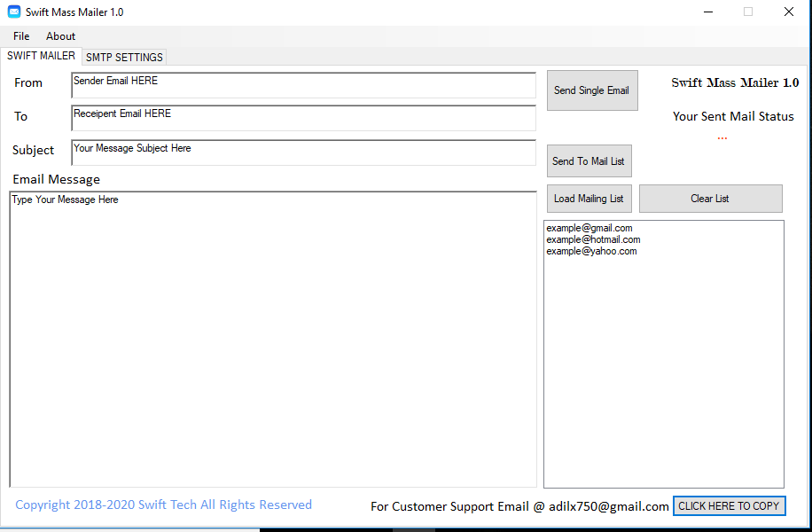Click the Your Sent Mail Status label
The width and height of the screenshot is (812, 532).
[x=733, y=116]
